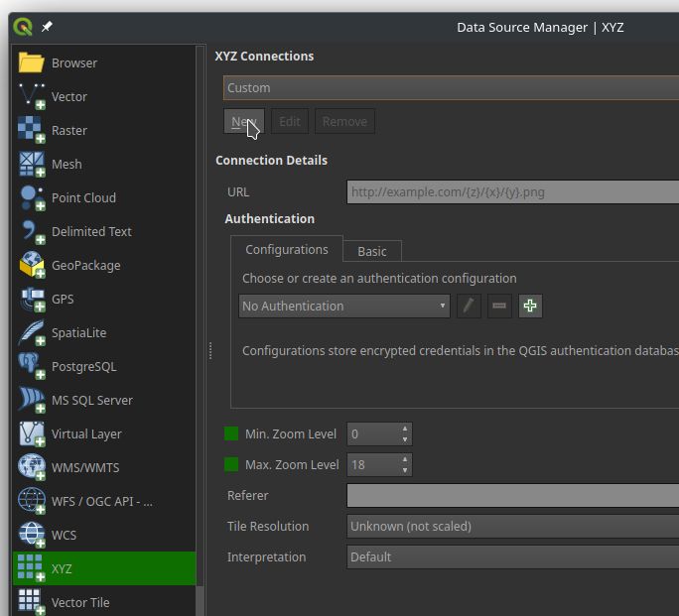This screenshot has width=679, height=616.
Task: Switch to the Basic authentication tab
Action: tap(372, 251)
